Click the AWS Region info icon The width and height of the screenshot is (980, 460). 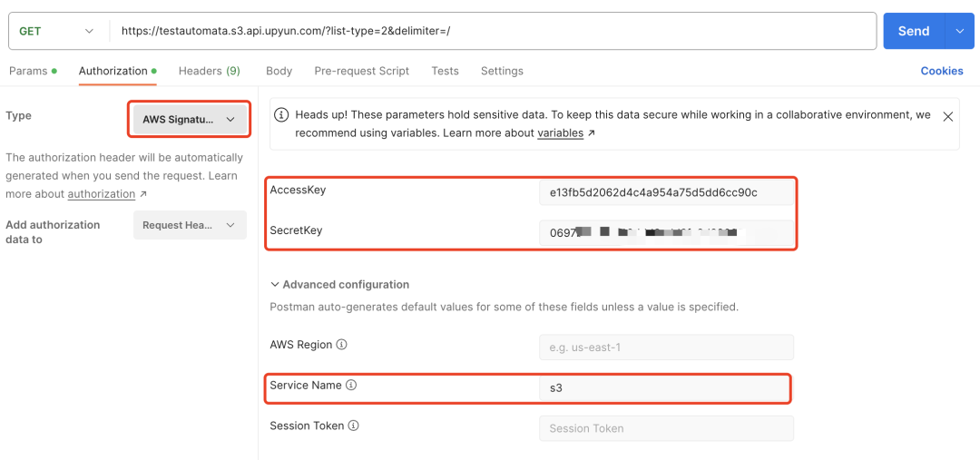tap(342, 345)
